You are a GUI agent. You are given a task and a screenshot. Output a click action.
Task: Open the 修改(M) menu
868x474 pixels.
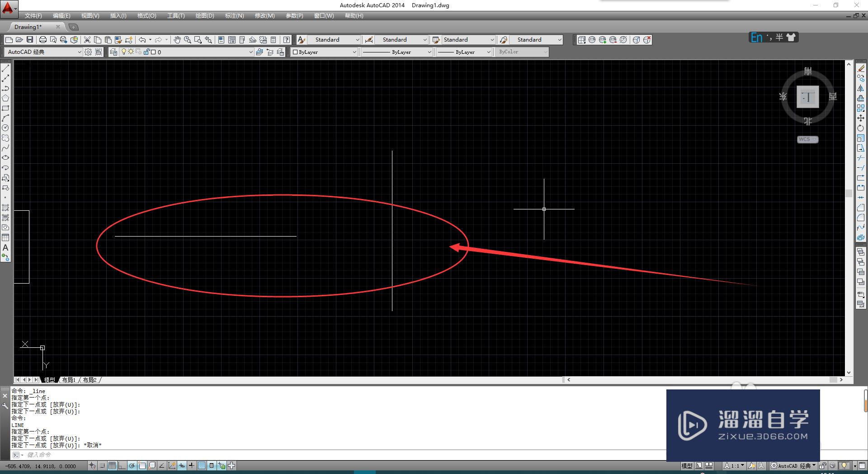tap(264, 16)
